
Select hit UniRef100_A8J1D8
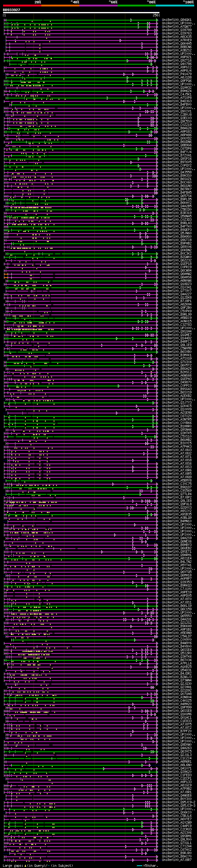(177, 78)
